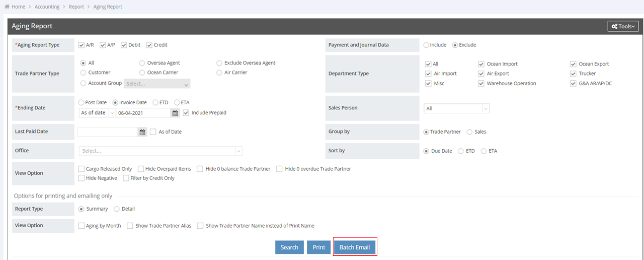Open the Office select dropdown

160,151
